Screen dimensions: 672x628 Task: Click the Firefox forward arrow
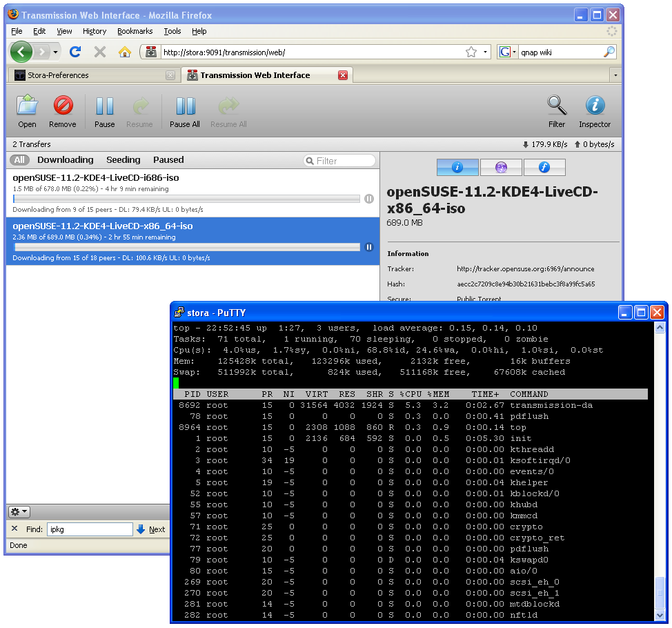pyautogui.click(x=41, y=52)
